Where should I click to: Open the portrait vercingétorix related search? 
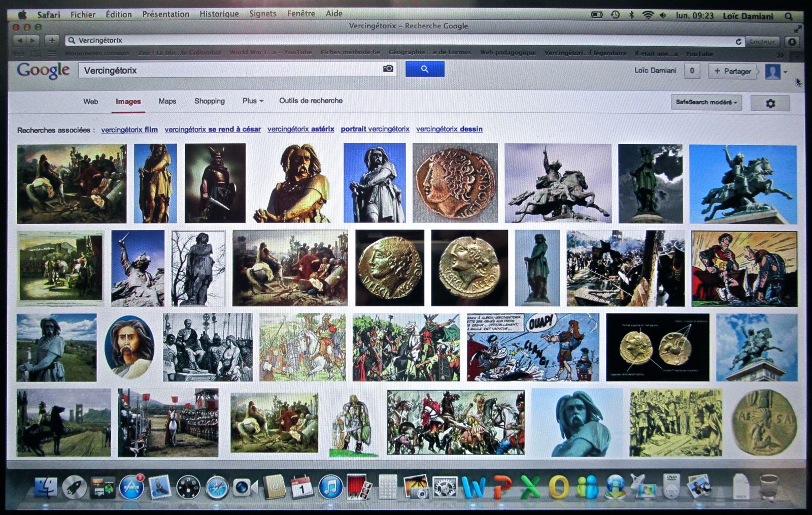coord(375,129)
